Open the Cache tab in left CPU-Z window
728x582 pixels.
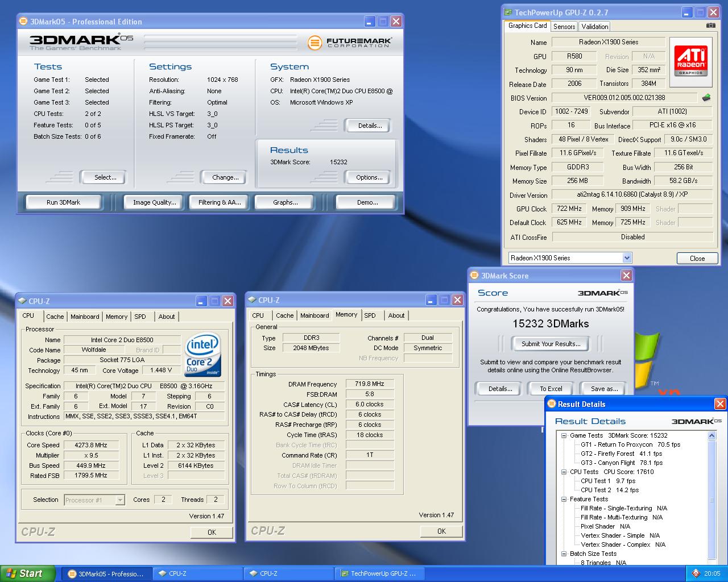tap(55, 317)
